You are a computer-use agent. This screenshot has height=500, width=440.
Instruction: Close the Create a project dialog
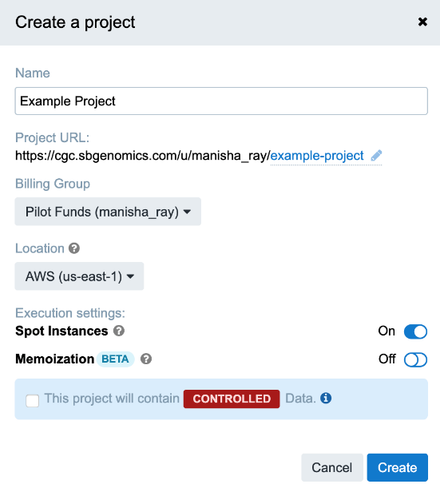pos(422,22)
